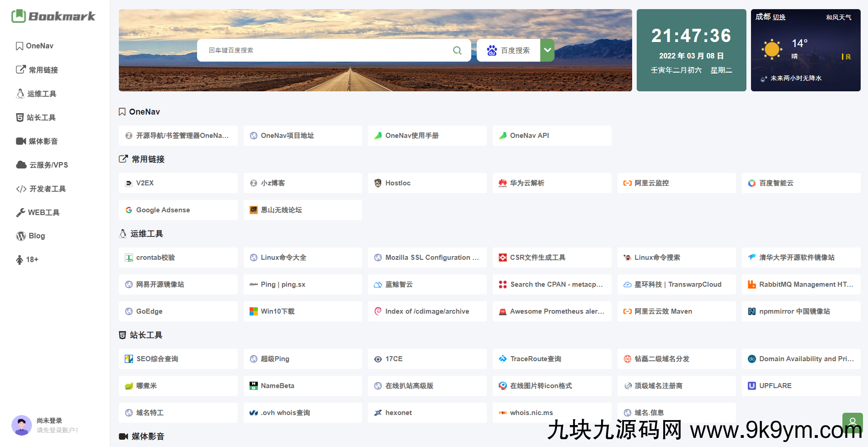This screenshot has width=868, height=447.
Task: Click the magnifier search icon in search bar
Action: click(x=457, y=50)
